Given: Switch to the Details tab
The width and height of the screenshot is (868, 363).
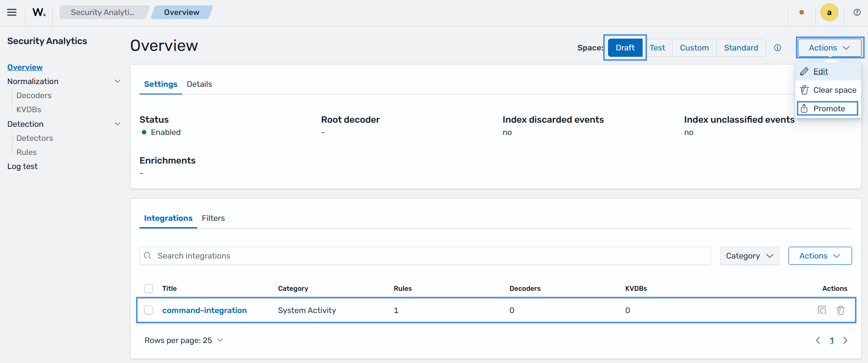Looking at the screenshot, I should click(200, 84).
